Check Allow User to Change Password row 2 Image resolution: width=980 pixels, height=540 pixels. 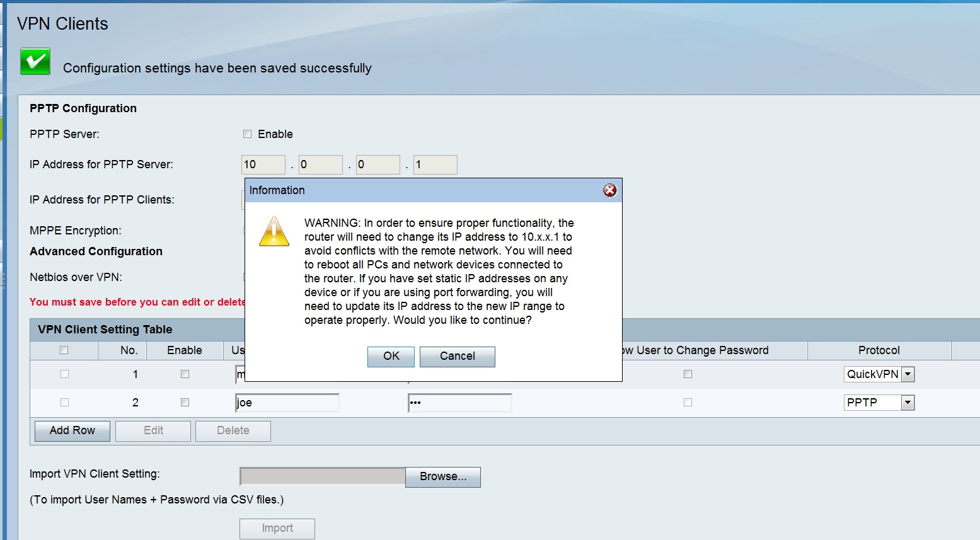(688, 403)
